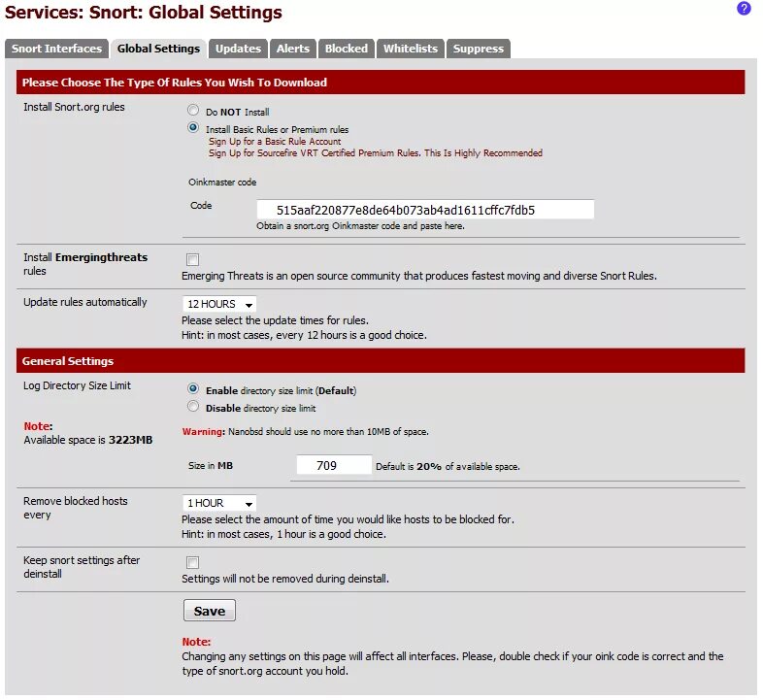The image size is (763, 700).
Task: Expand the Update rules automatically dropdown
Action: click(x=219, y=304)
